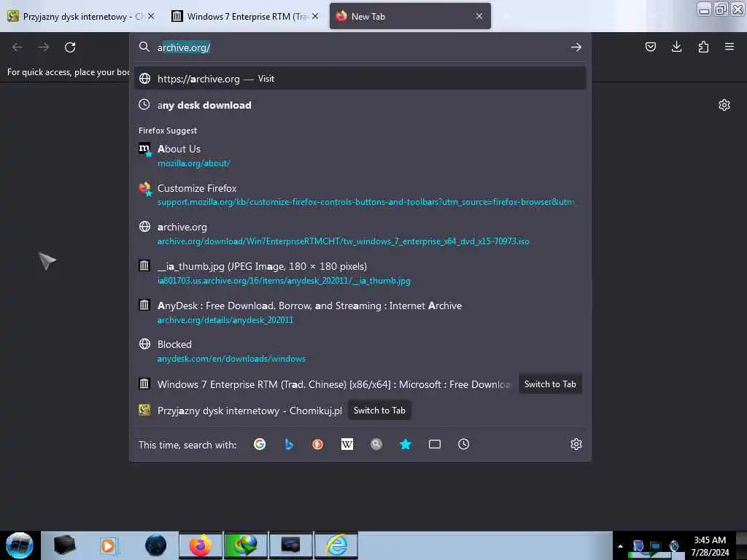Search this time with DuckDuckGo
The width and height of the screenshot is (747, 560).
318,444
